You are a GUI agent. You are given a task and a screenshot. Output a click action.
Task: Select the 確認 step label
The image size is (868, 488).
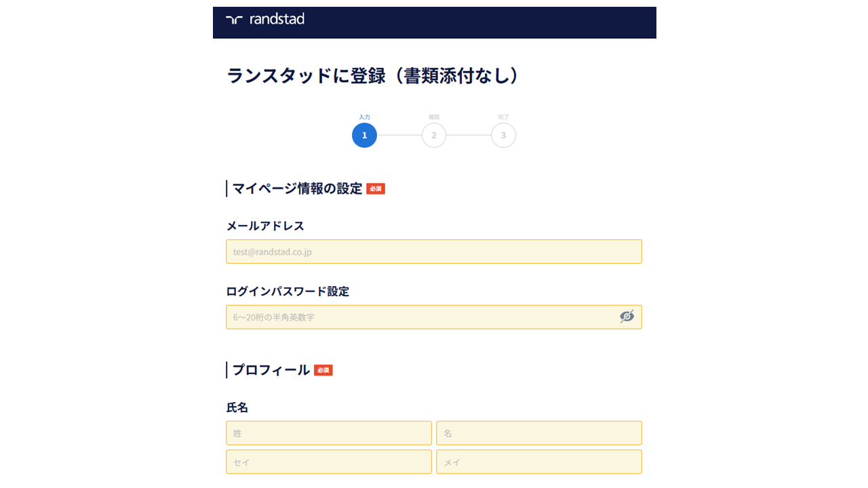coord(434,116)
